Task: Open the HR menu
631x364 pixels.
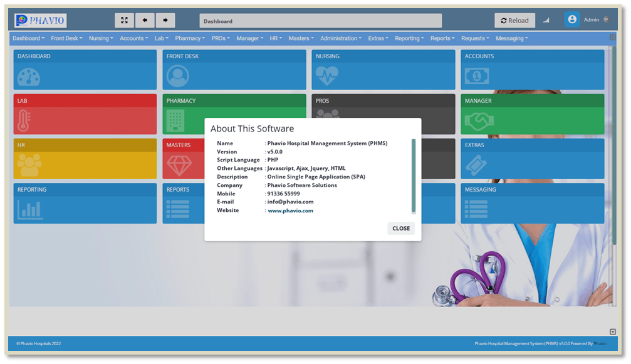Action: [276, 38]
